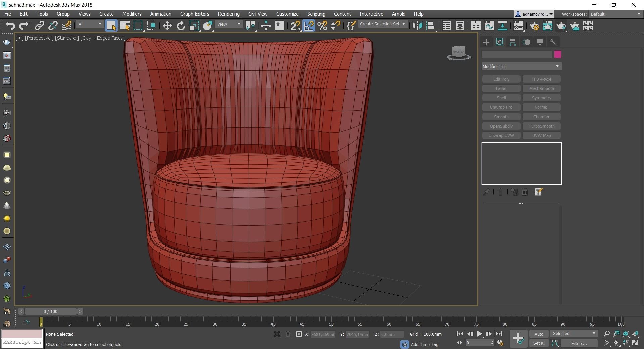Click the 0 / 100 time slider
Image resolution: width=644 pixels, height=349 pixels.
coord(50,311)
